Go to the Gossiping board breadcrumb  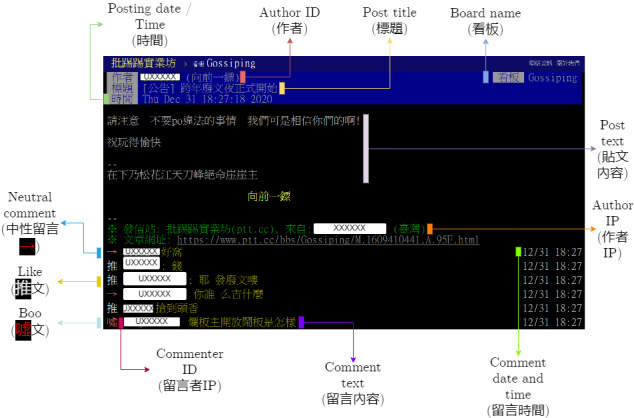[x=230, y=62]
